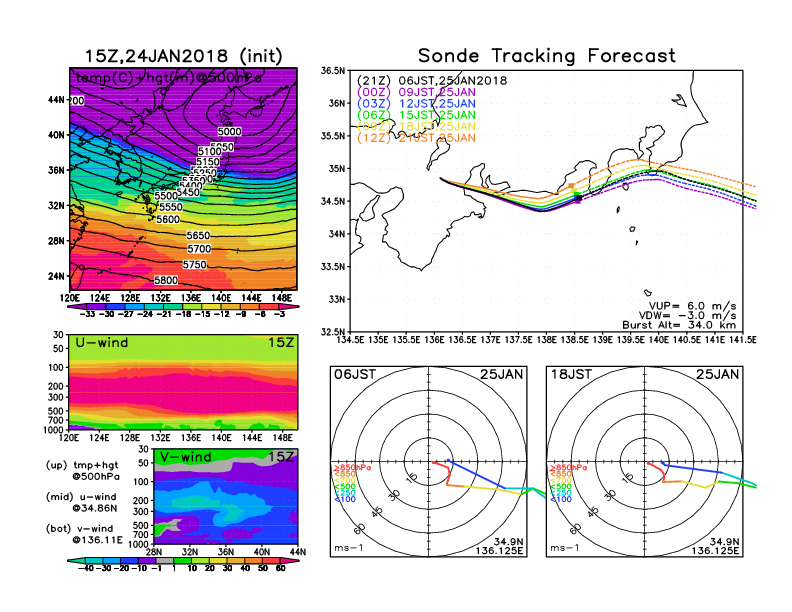Click the 5800 contour label
792x612 pixels.
click(166, 280)
